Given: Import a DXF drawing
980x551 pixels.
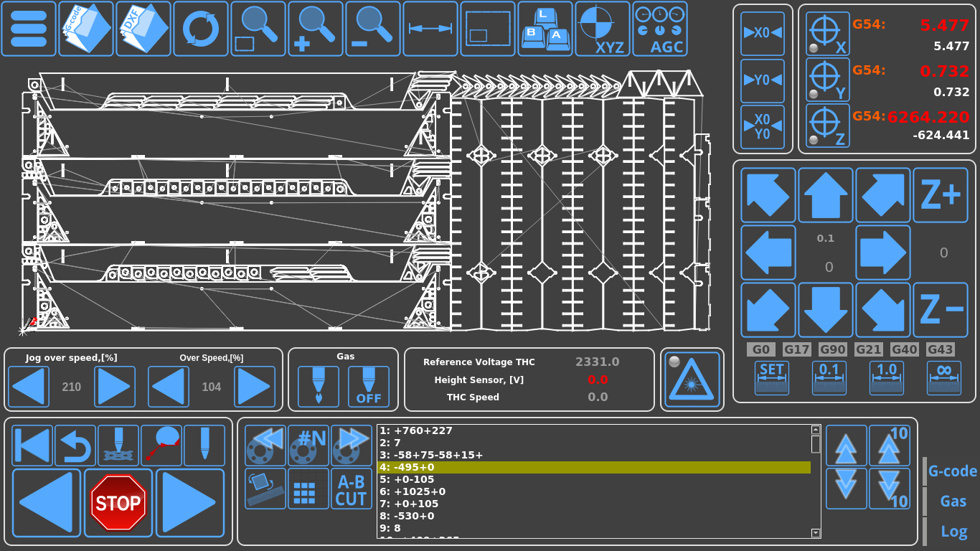Looking at the screenshot, I should click(143, 29).
